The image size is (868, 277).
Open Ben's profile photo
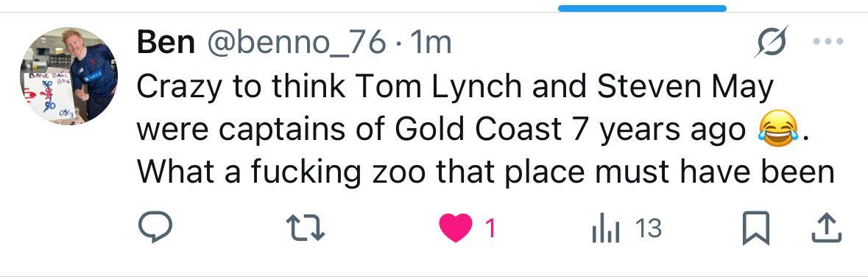(69, 76)
